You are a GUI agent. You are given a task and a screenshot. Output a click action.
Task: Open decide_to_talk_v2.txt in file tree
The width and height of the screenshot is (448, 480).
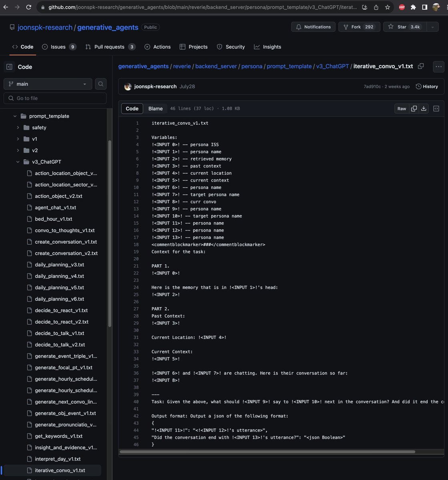click(x=60, y=345)
